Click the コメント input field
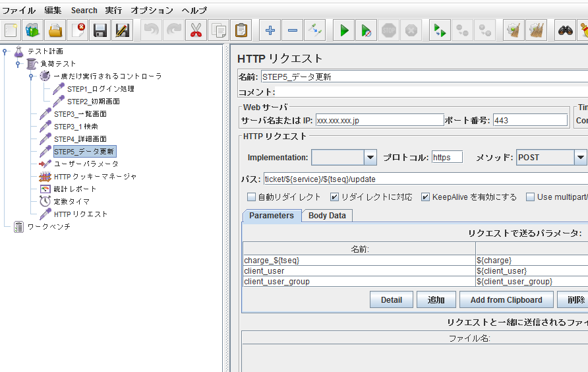Viewport: 588px width, 372px height. coord(432,92)
